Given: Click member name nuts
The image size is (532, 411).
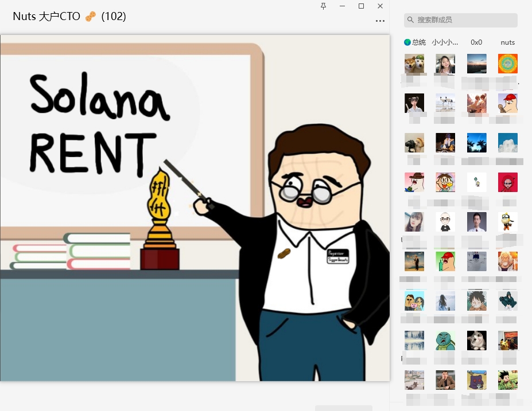Looking at the screenshot, I should (507, 42).
